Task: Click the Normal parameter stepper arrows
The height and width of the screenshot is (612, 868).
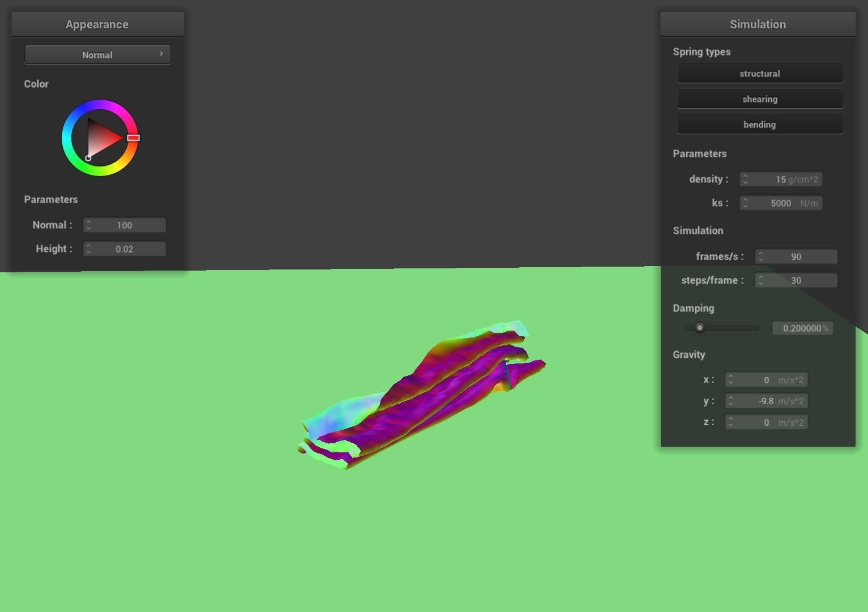Action: point(89,225)
